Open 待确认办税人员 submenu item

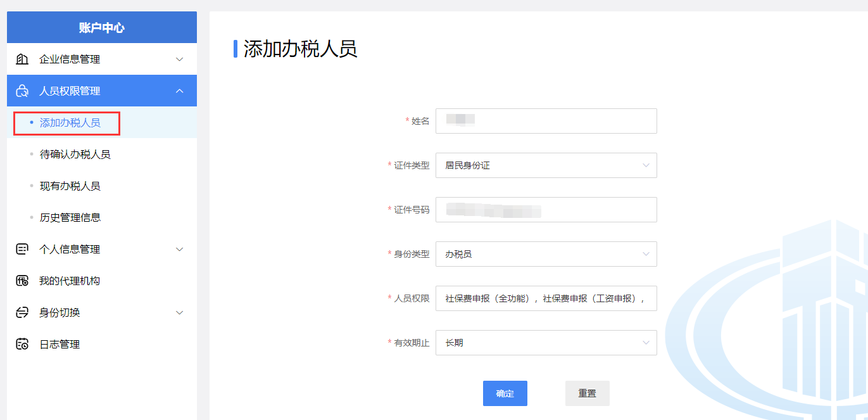coord(75,155)
